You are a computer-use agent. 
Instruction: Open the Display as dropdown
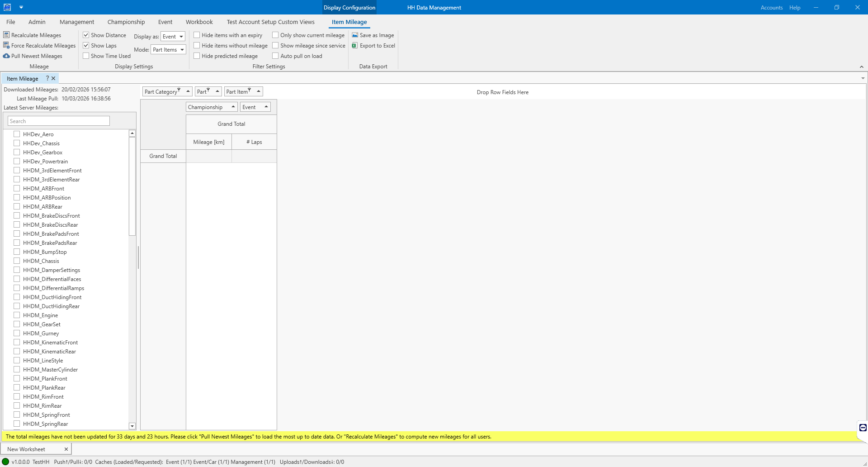[x=173, y=37]
